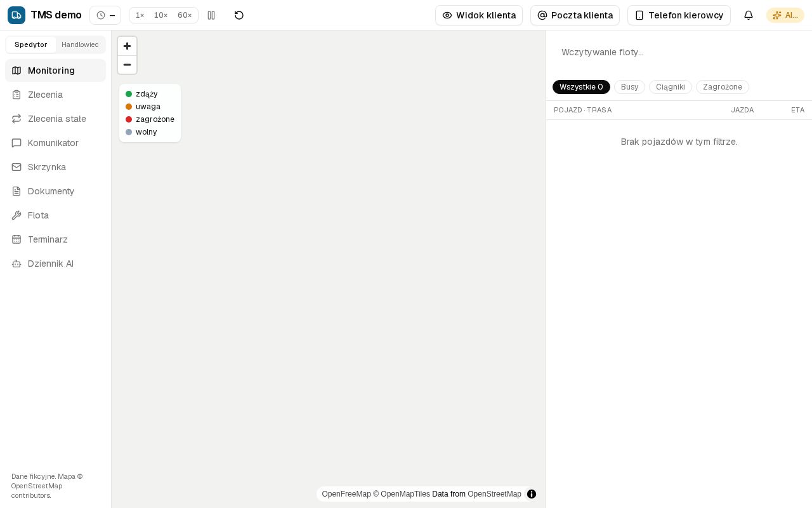The image size is (812, 508).
Task: Select the Spedytor role
Action: pyautogui.click(x=31, y=44)
